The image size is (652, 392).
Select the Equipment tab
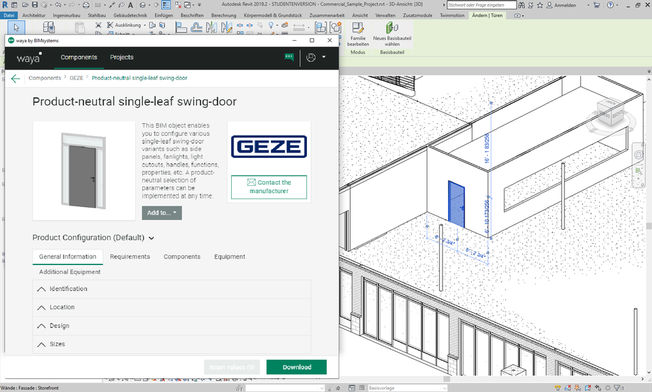point(230,256)
